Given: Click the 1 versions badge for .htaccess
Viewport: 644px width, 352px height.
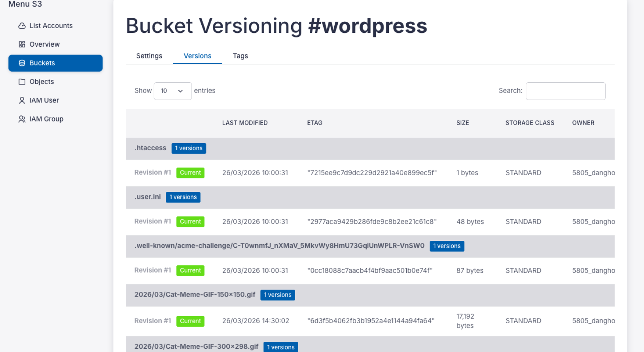Looking at the screenshot, I should 189,148.
